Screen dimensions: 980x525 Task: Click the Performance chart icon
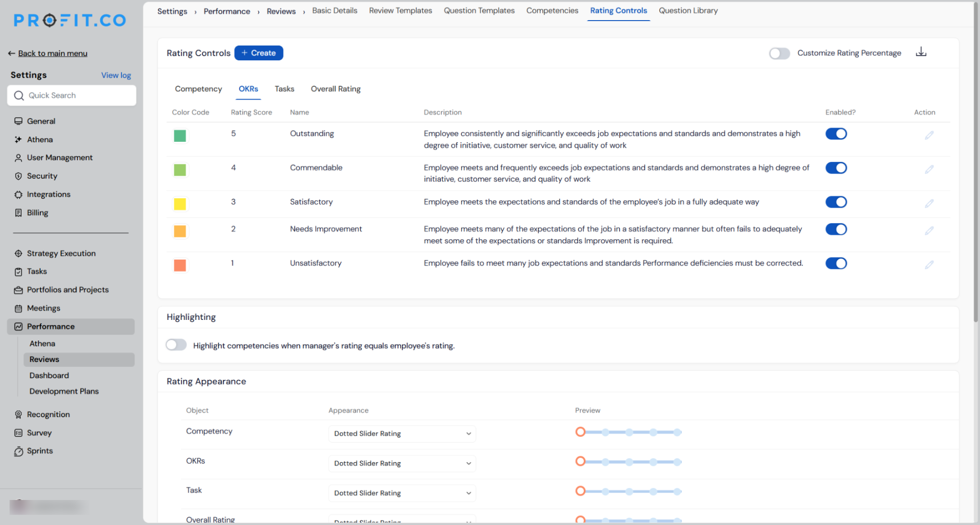[18, 326]
